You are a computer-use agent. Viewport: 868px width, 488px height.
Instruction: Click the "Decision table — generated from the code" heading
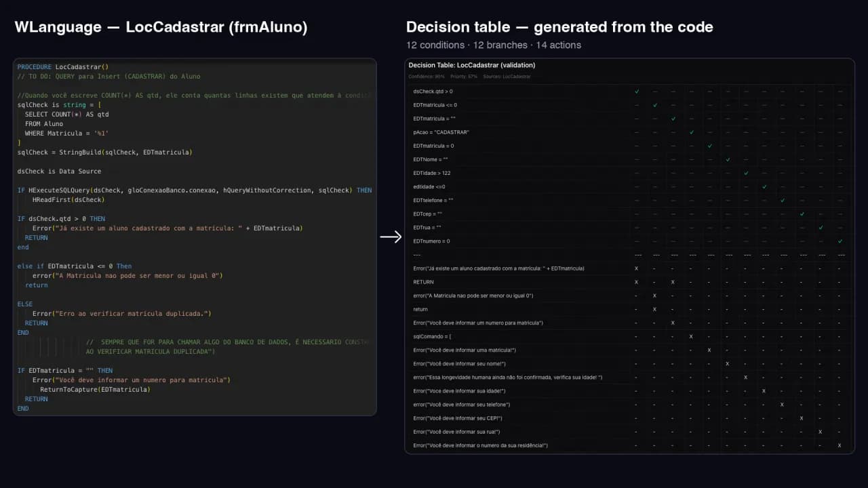[x=559, y=27]
